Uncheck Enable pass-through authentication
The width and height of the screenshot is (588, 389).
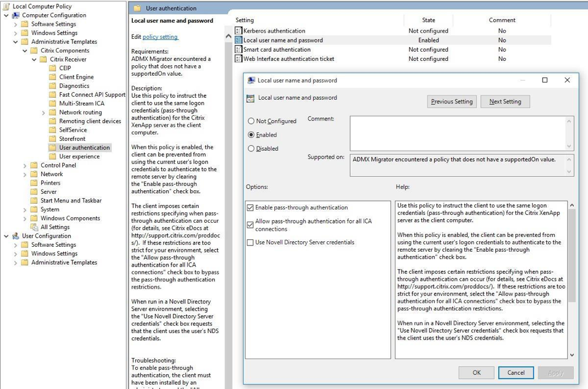pos(250,208)
